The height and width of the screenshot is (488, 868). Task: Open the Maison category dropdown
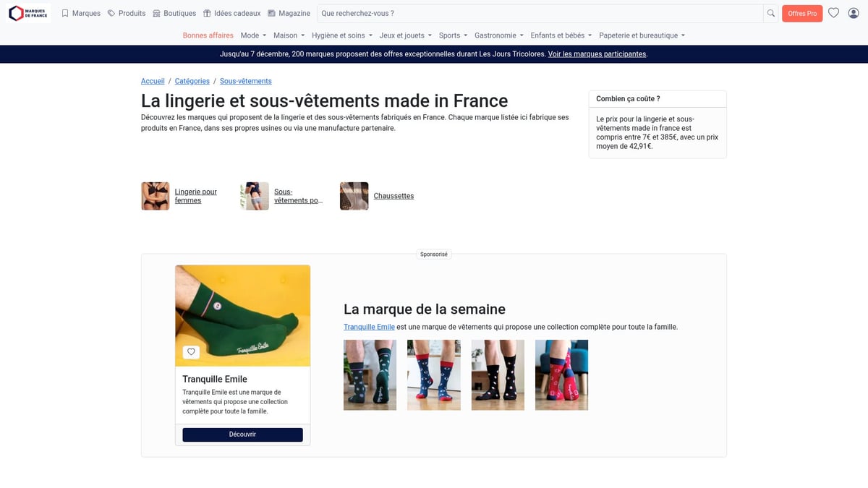(288, 35)
